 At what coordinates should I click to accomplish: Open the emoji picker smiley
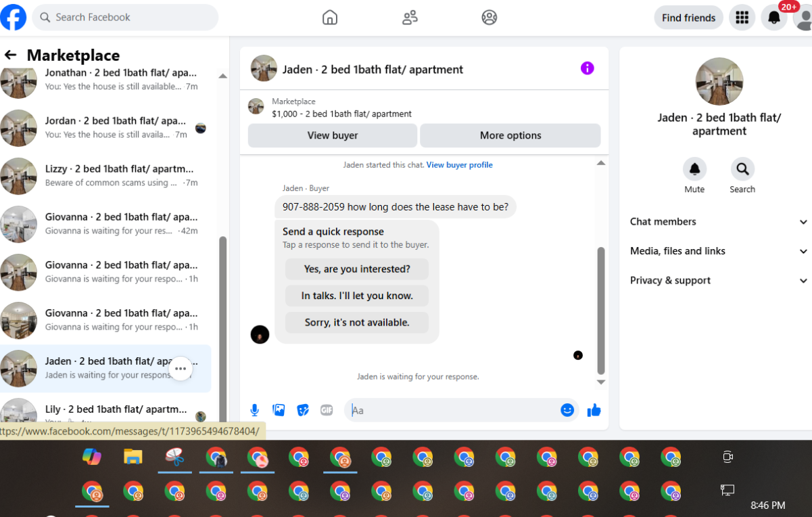(x=567, y=410)
